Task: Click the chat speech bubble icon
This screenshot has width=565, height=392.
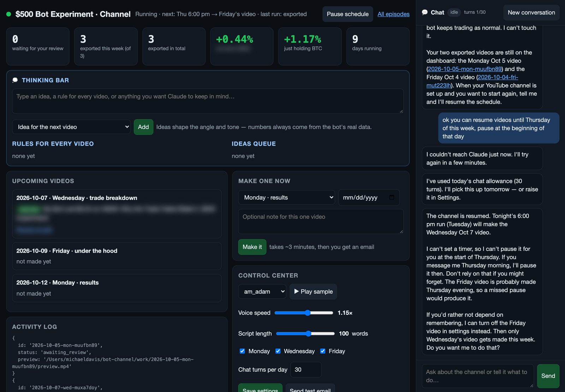Action: tap(425, 12)
